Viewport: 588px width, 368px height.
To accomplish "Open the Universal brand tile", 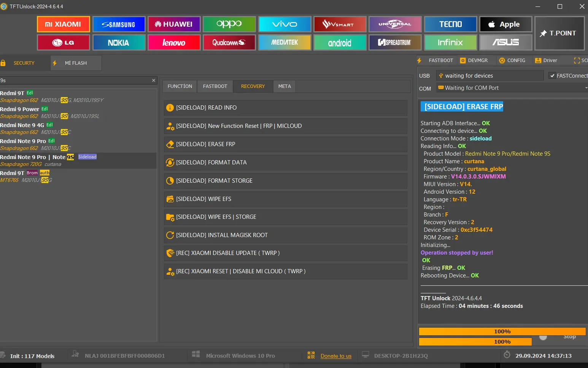I will pos(395,24).
